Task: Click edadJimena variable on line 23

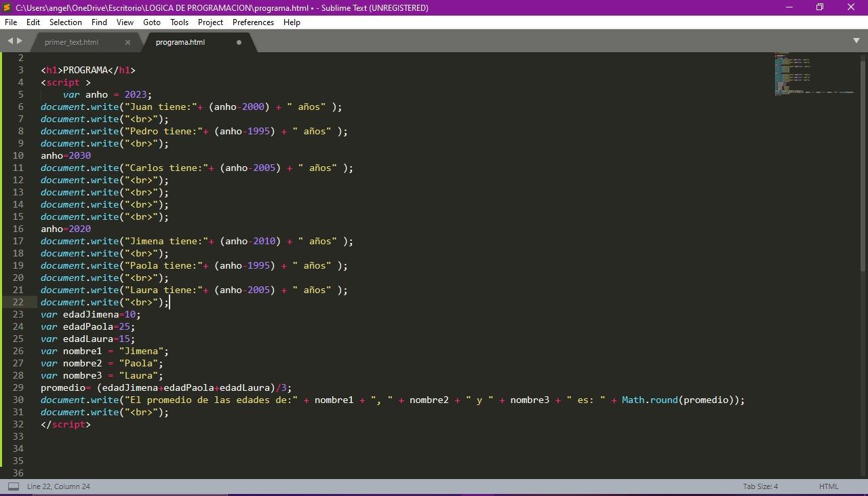Action: pyautogui.click(x=91, y=314)
